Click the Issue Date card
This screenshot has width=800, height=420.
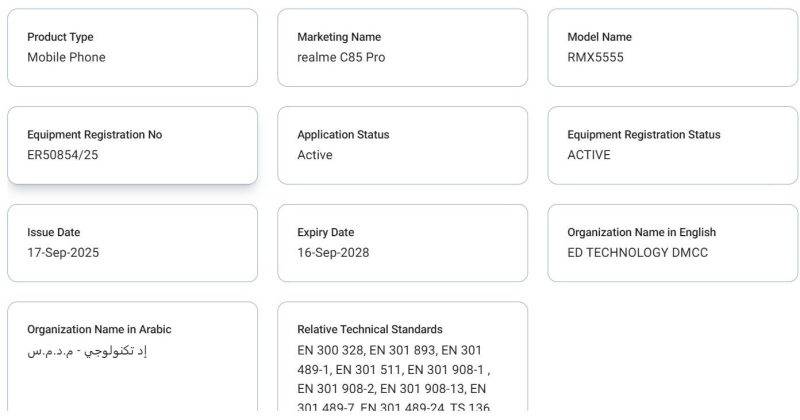tap(132, 243)
